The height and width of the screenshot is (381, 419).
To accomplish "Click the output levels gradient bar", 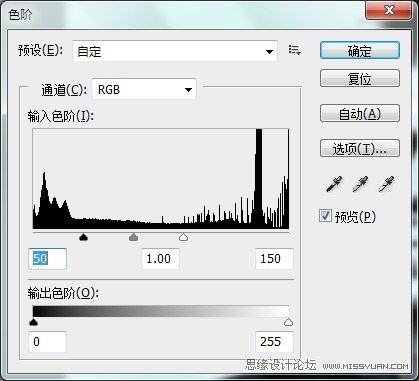I will [x=161, y=311].
